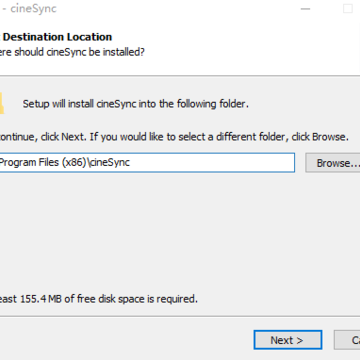Focus the install path input field
The height and width of the screenshot is (360, 360).
[x=147, y=163]
